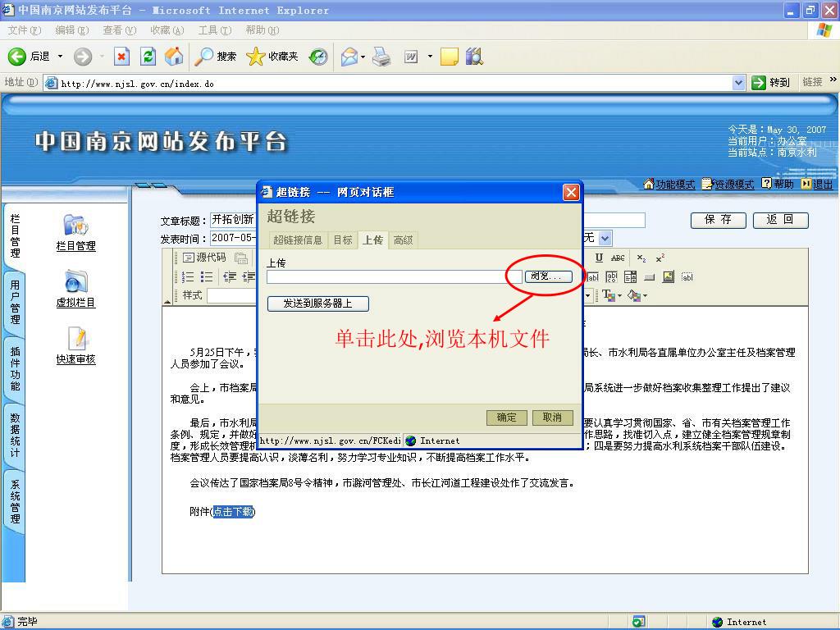840x630 pixels.
Task: Select 插件功能 vertical side tab
Action: [15, 368]
